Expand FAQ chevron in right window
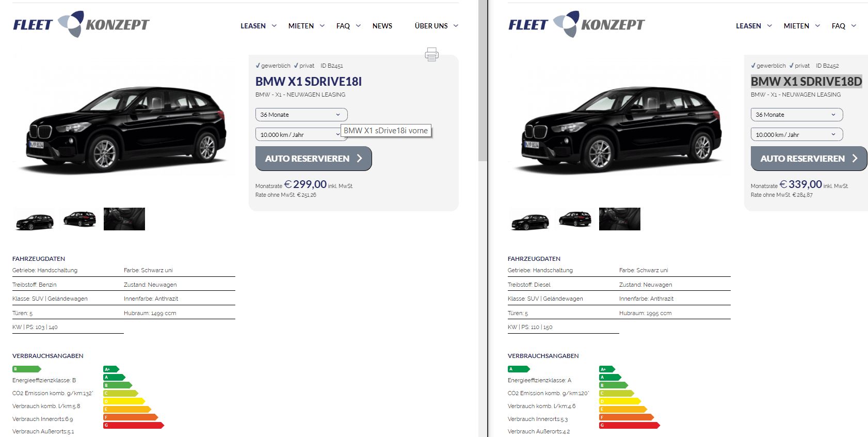868x437 pixels. coord(854,26)
